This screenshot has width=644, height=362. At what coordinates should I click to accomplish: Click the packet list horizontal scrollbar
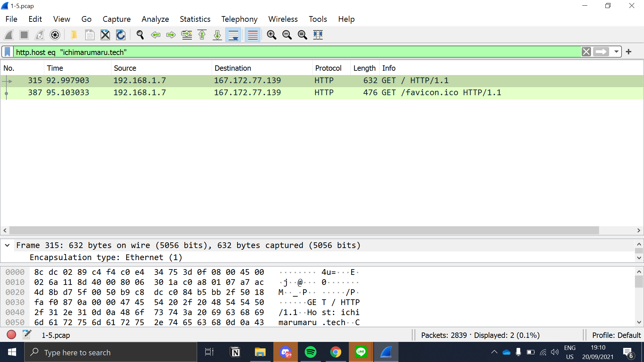(x=302, y=231)
